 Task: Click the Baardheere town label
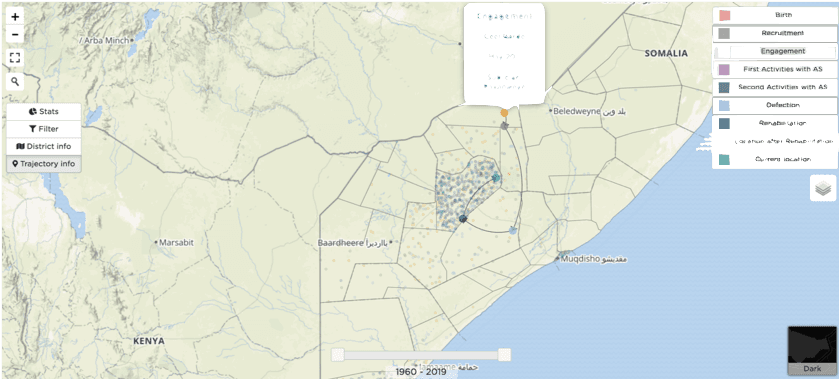(352, 242)
